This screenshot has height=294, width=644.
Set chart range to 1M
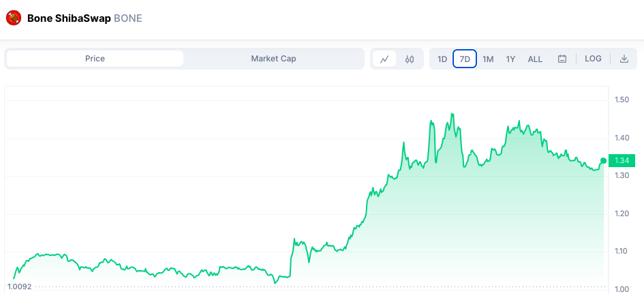[487, 59]
